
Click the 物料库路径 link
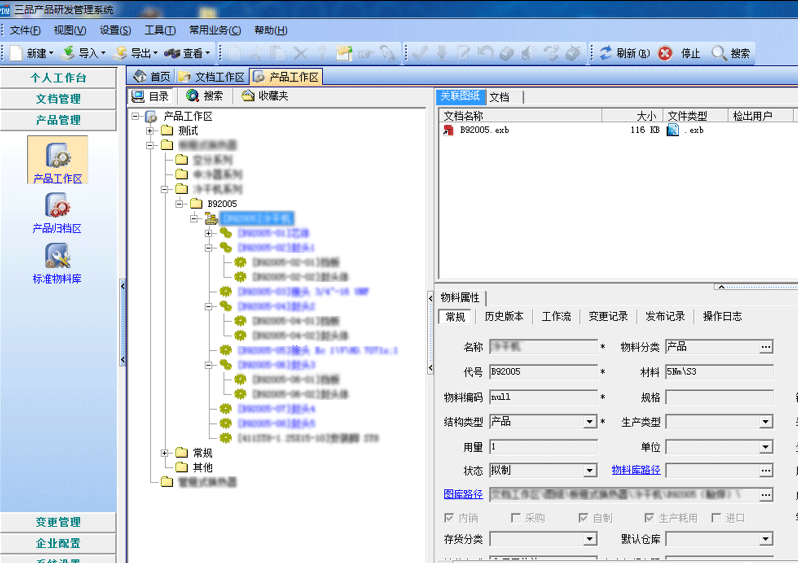[x=636, y=470]
